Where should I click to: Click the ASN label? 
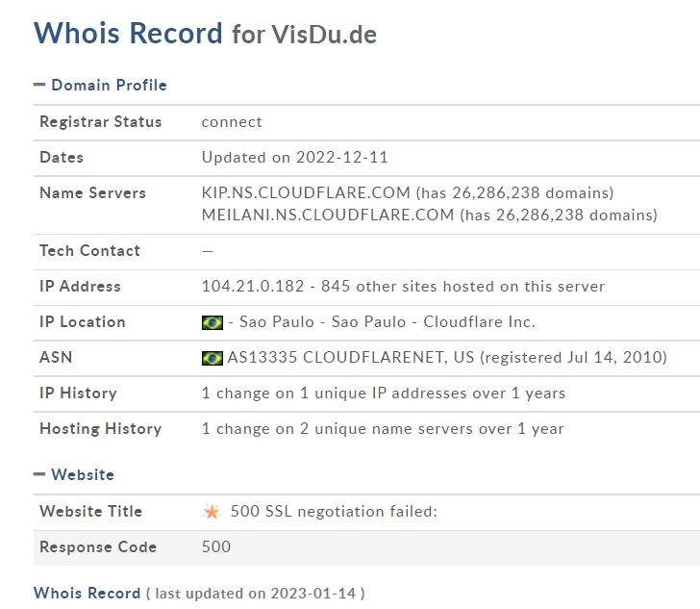pos(56,358)
